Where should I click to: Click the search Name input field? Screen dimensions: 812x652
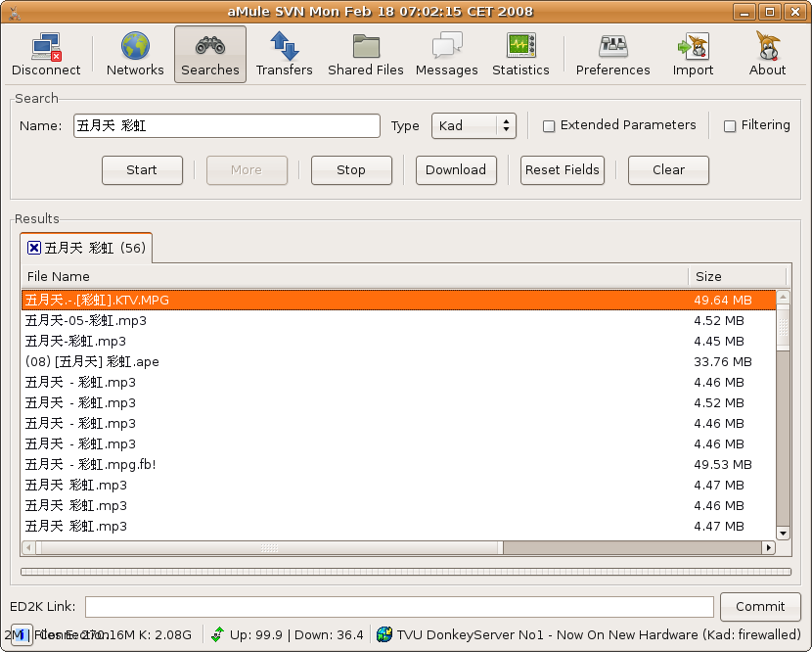pyautogui.click(x=227, y=126)
